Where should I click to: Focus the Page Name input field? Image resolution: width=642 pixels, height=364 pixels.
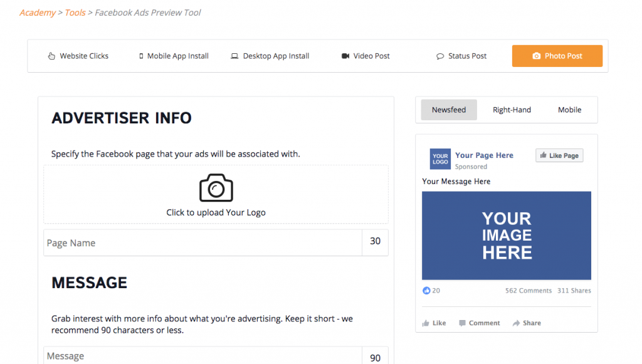tap(203, 243)
